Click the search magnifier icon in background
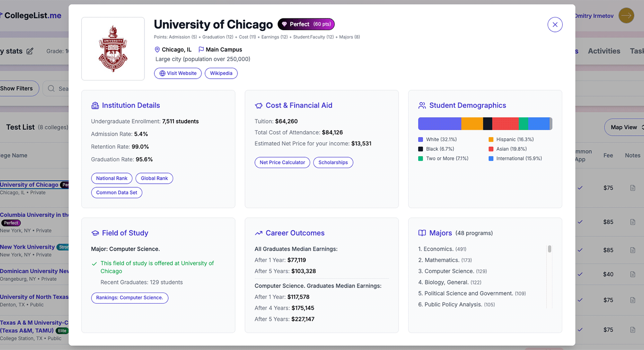The width and height of the screenshot is (644, 350). (51, 89)
